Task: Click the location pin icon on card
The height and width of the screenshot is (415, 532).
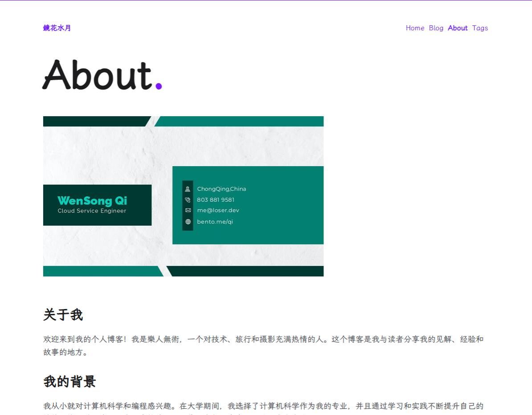Action: 188,189
